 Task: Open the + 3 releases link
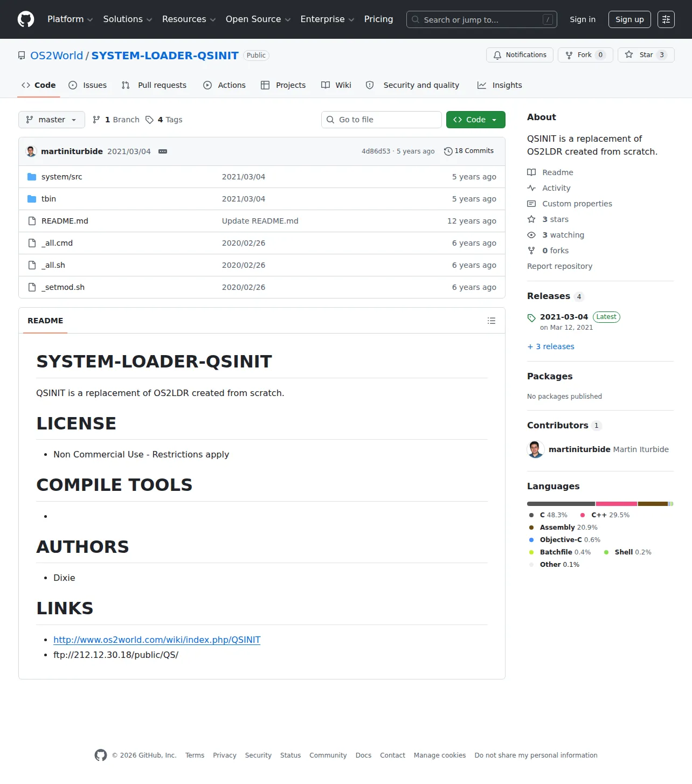coord(551,346)
